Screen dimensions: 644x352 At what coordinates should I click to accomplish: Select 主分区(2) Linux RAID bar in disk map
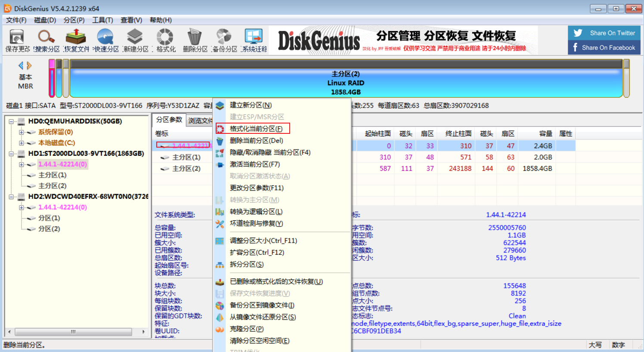(346, 83)
